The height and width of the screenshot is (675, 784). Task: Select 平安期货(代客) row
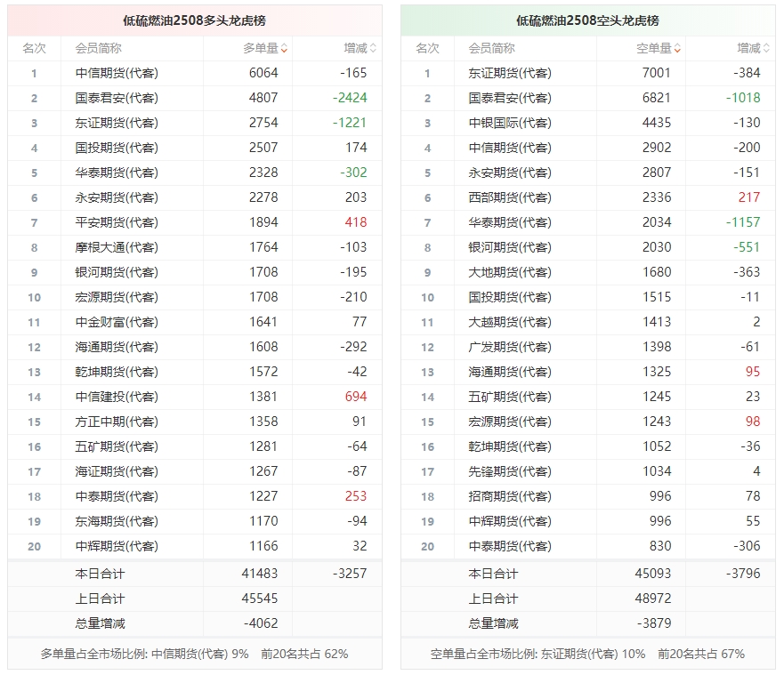[195, 223]
